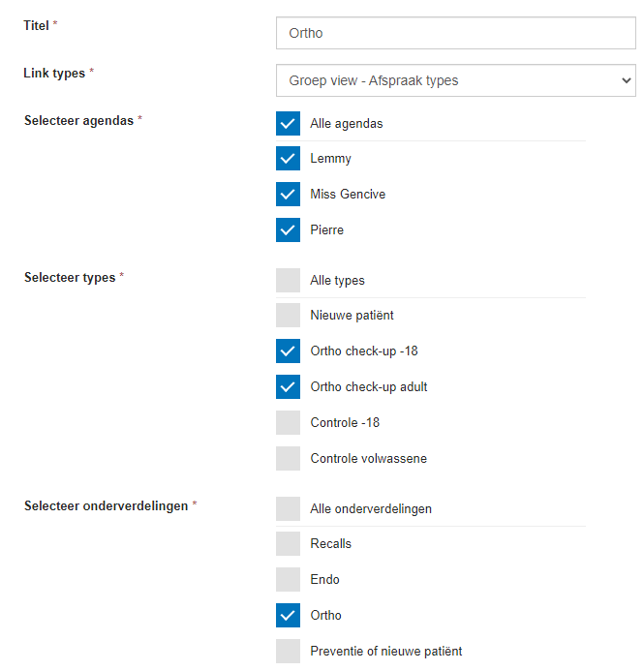Click the Ortho check-up adult label
644x671 pixels.
click(369, 387)
